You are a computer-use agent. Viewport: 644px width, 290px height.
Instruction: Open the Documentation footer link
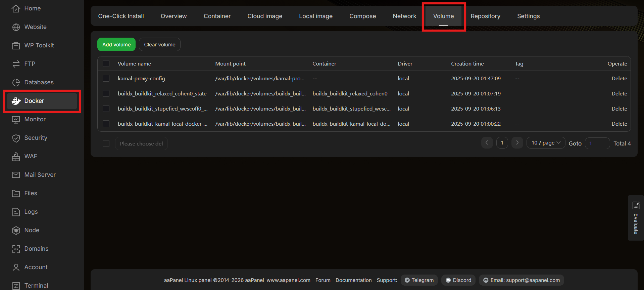353,280
